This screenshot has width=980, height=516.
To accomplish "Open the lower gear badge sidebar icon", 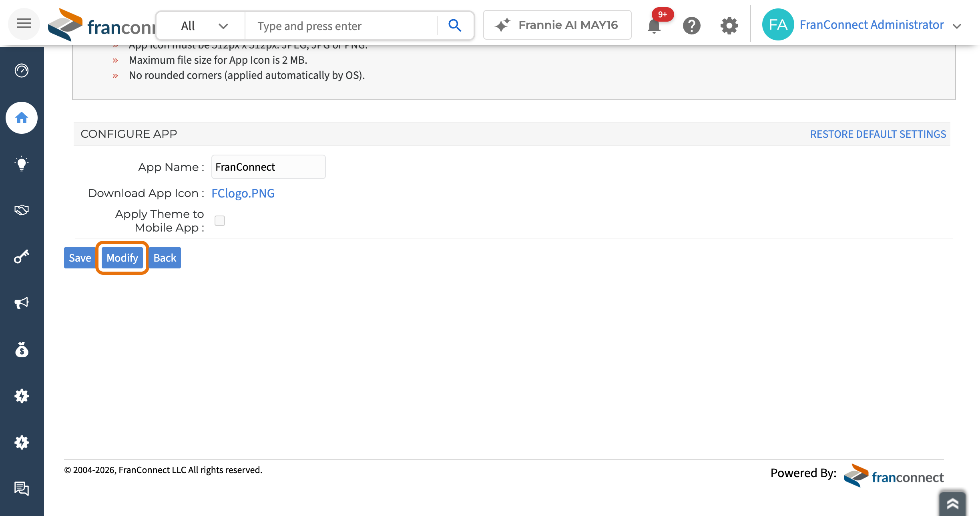I will [x=22, y=442].
